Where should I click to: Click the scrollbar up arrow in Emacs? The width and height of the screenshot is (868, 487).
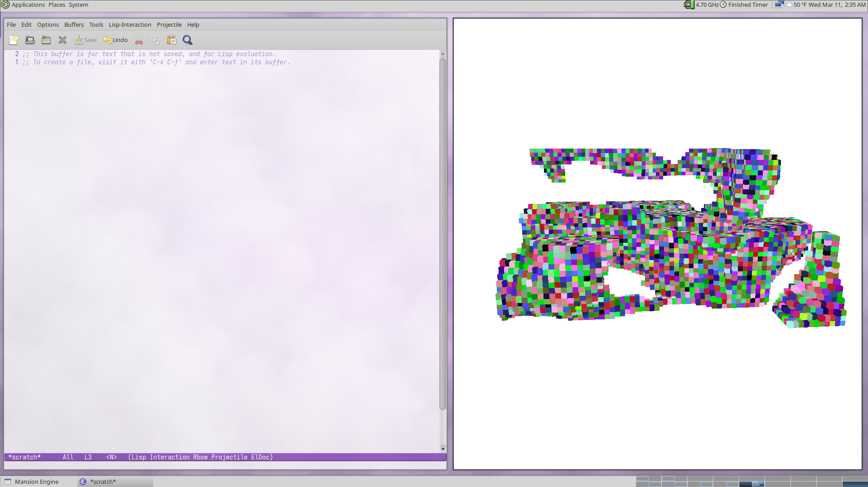(443, 54)
